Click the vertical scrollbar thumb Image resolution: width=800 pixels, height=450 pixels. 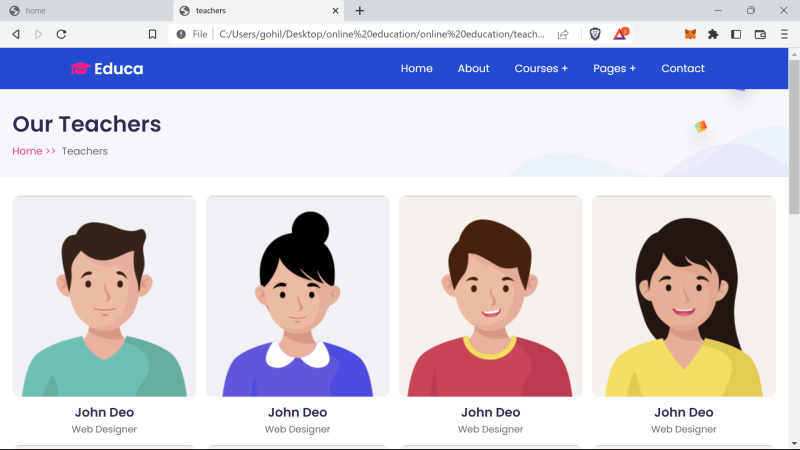point(794,137)
